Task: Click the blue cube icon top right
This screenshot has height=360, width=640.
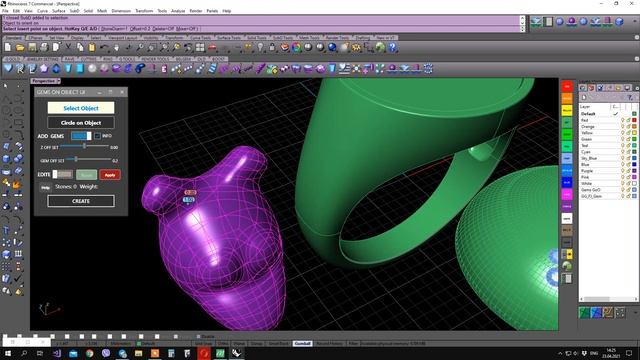Action: point(619,22)
